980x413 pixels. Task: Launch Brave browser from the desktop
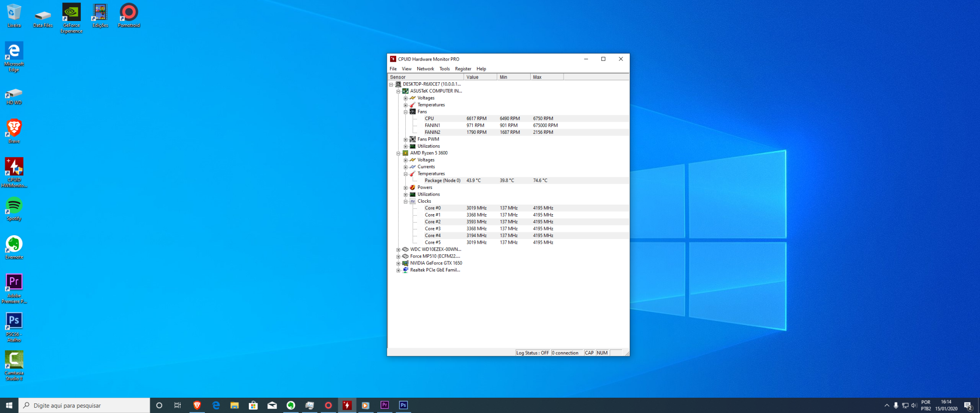coord(14,131)
